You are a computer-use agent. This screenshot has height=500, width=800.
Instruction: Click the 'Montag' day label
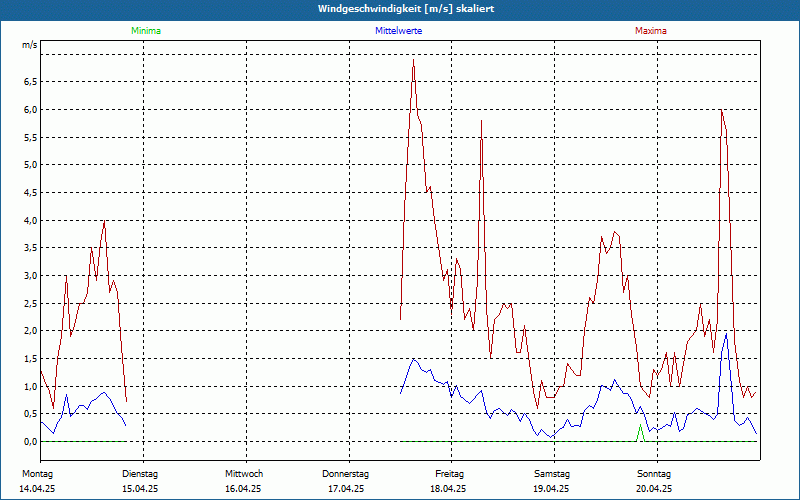(x=37, y=474)
